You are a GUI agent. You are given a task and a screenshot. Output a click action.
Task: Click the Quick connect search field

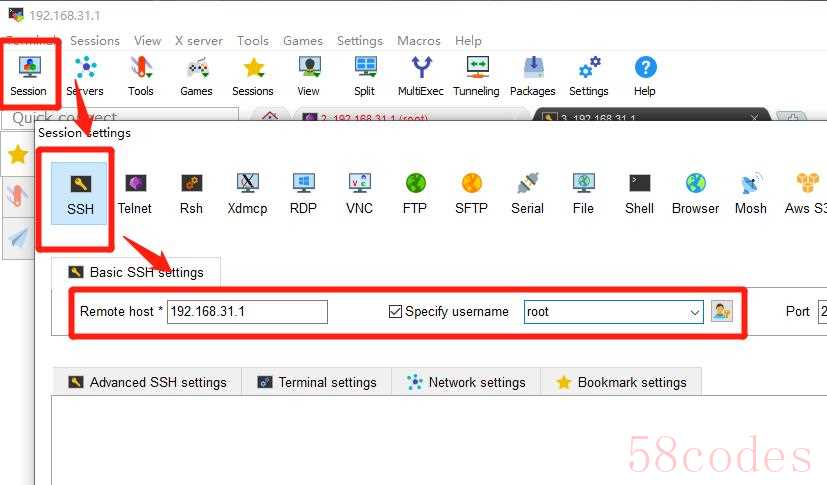(121, 116)
